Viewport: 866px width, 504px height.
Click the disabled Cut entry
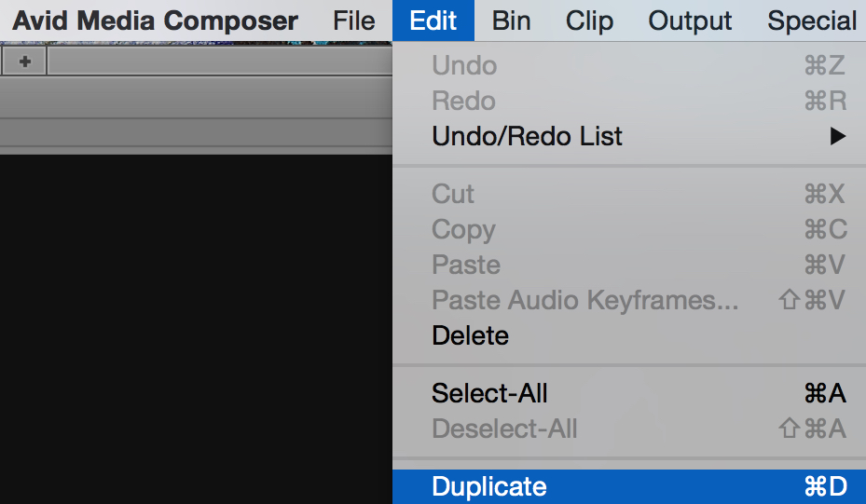(629, 194)
